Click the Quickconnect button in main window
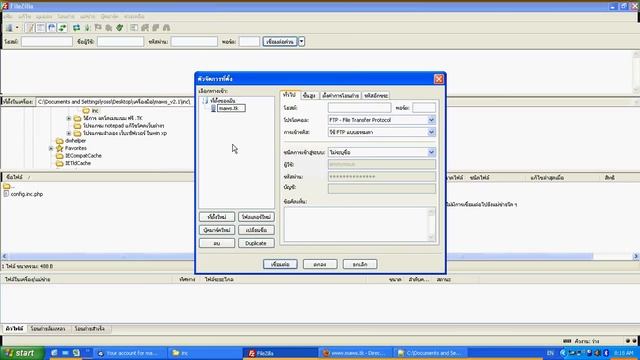 click(x=280, y=42)
